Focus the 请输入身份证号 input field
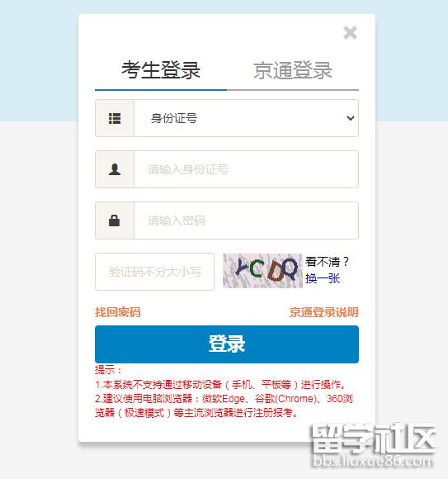448x479 pixels. tap(246, 169)
